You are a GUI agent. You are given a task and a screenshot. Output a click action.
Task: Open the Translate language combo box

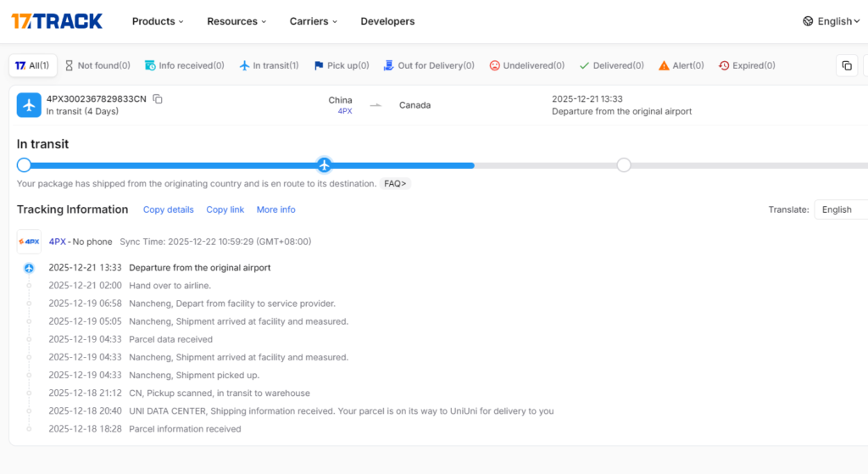coord(842,210)
